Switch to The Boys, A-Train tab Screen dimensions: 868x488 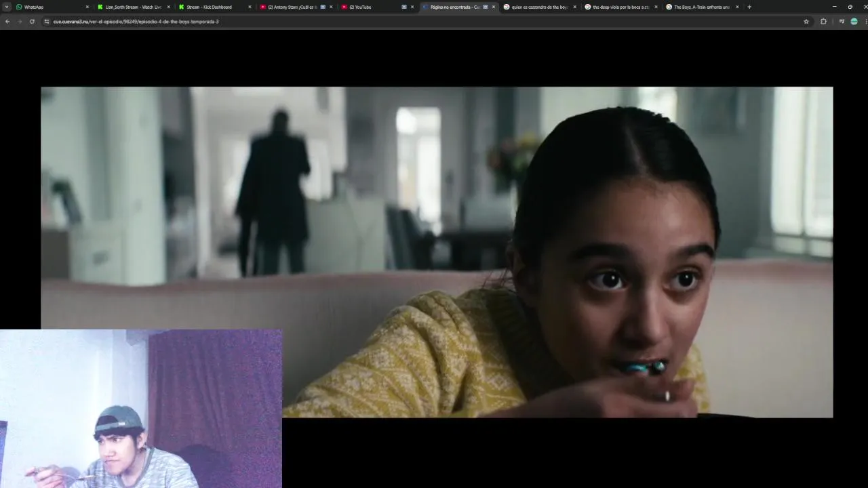click(703, 7)
